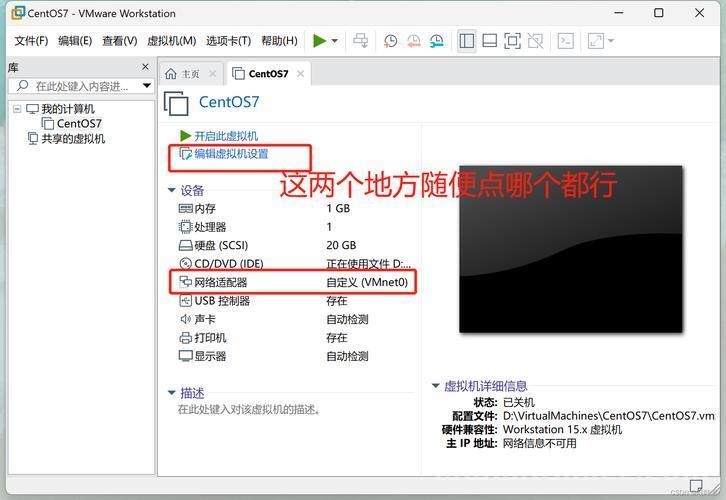Close the 库 library panel
Viewport: 726px width, 500px height.
145,67
